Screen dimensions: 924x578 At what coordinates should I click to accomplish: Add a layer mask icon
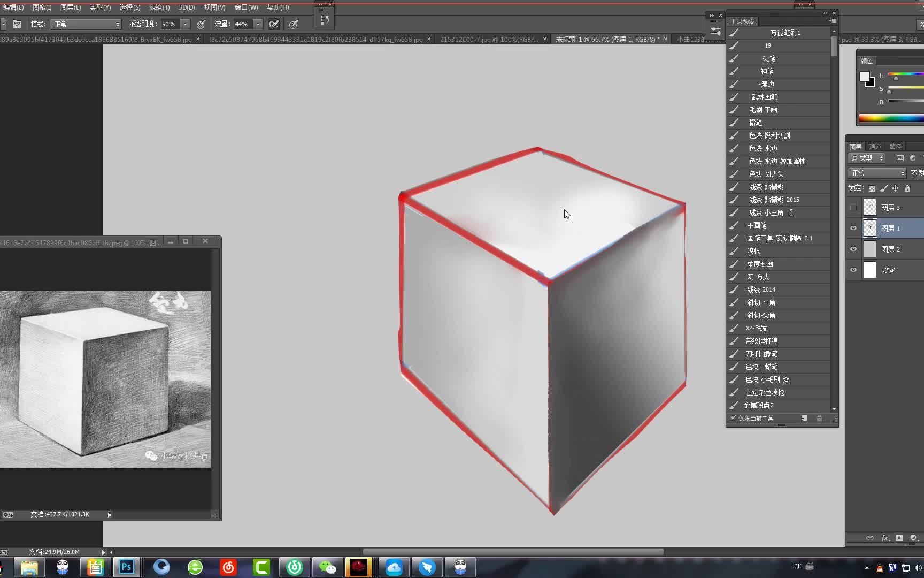tap(899, 538)
